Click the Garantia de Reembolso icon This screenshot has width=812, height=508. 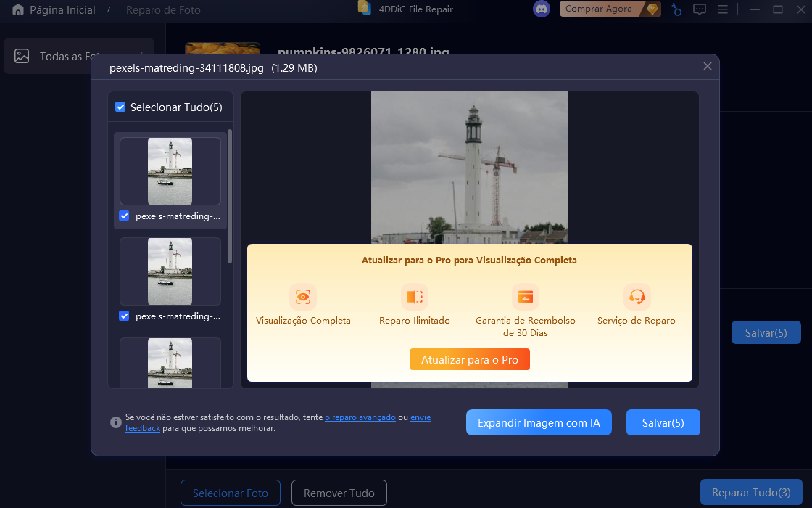click(525, 297)
